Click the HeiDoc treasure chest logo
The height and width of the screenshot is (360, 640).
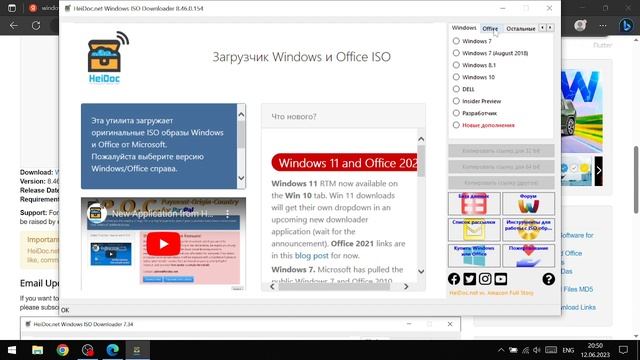click(x=108, y=57)
